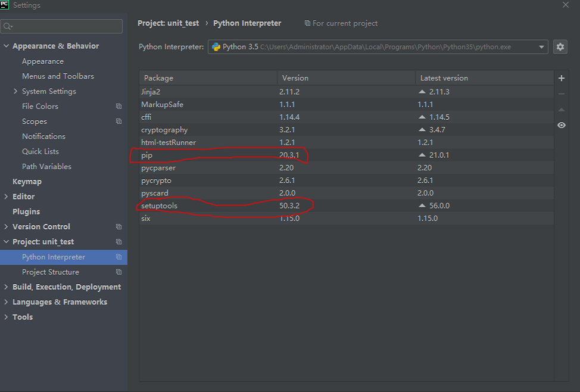Image resolution: width=580 pixels, height=392 pixels.
Task: Open Notifications settings page
Action: pyautogui.click(x=43, y=136)
